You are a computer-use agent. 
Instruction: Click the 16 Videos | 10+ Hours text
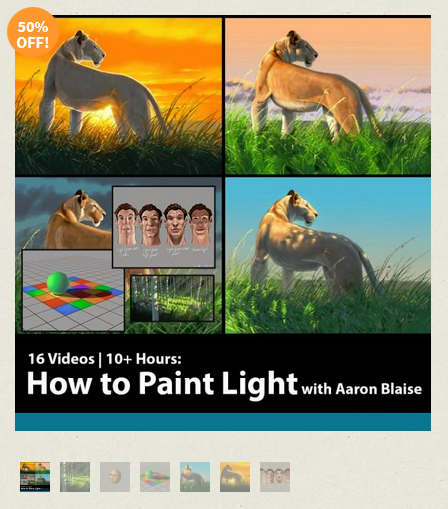click(105, 359)
